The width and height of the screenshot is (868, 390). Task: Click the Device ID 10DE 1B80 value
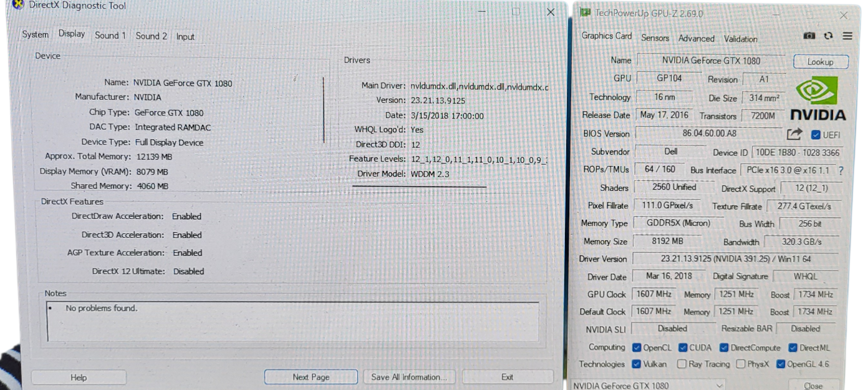point(797,152)
